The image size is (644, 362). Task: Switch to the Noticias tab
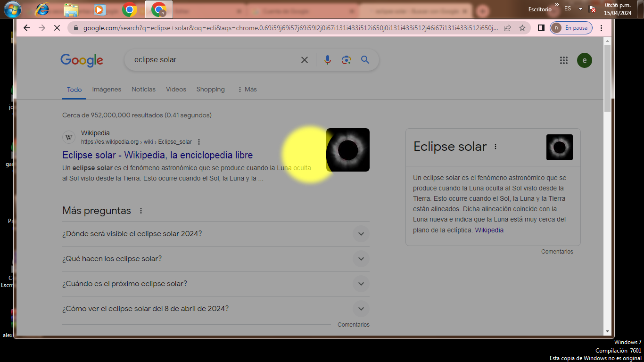click(x=143, y=89)
